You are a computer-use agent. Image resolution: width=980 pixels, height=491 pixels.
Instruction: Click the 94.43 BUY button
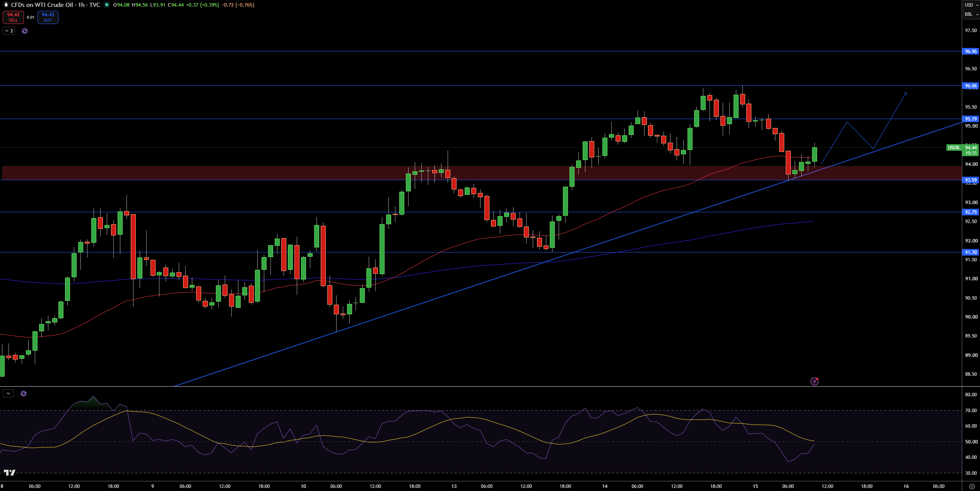tap(48, 17)
